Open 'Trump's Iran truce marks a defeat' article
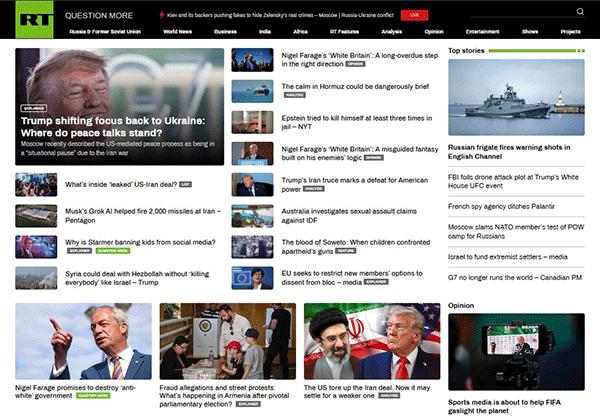600x418 pixels. pos(355,185)
